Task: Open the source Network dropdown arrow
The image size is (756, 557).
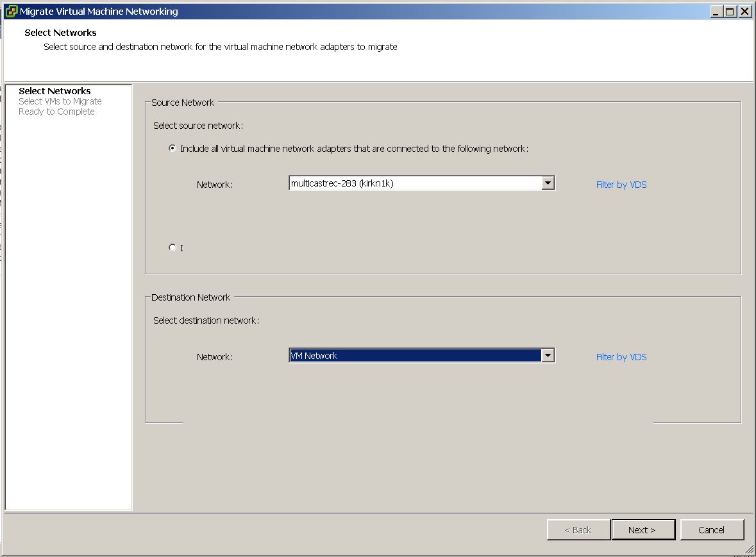Action: point(548,183)
